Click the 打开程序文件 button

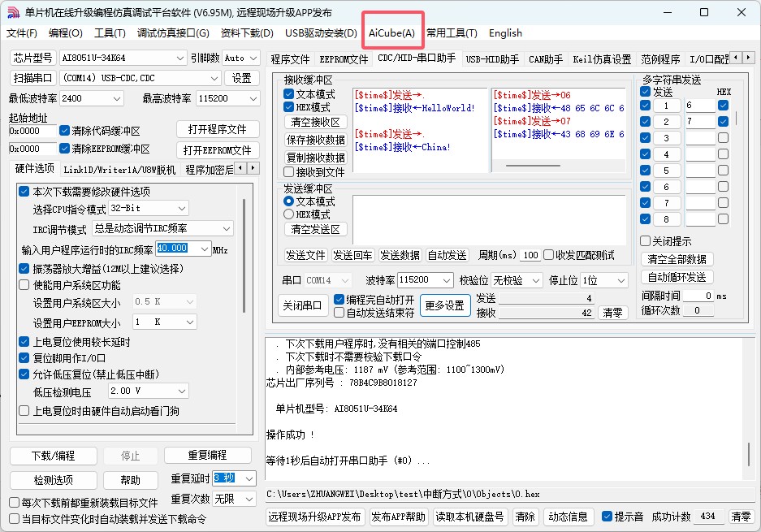[x=217, y=129]
